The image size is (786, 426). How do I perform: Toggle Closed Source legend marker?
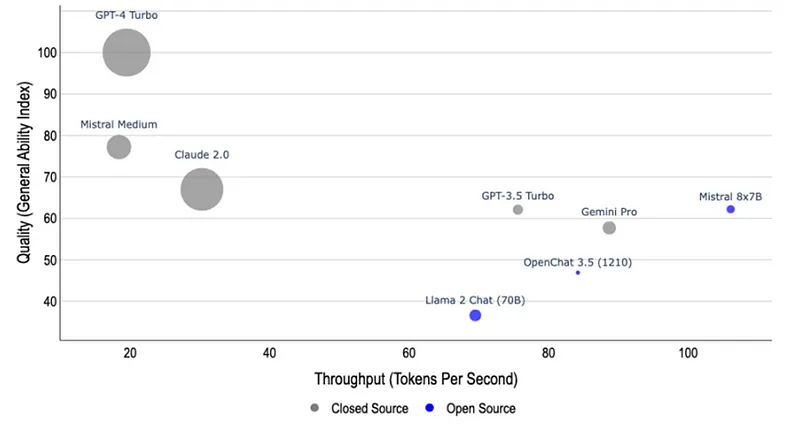pyautogui.click(x=316, y=408)
